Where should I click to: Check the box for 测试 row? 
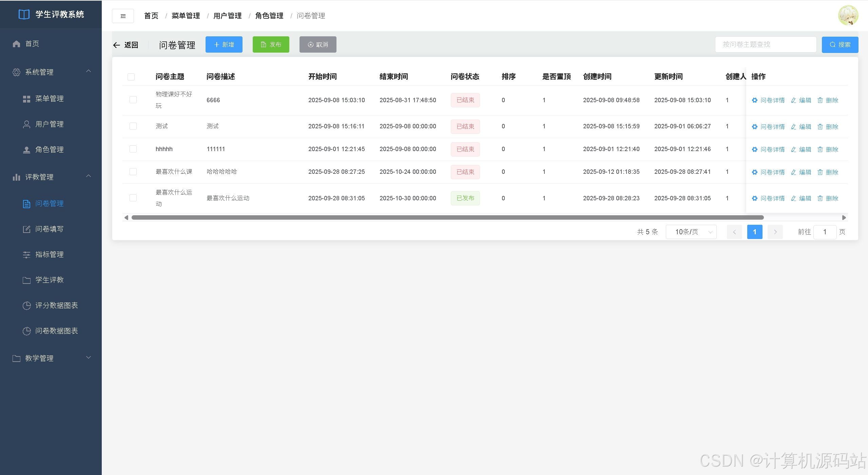[x=133, y=126]
